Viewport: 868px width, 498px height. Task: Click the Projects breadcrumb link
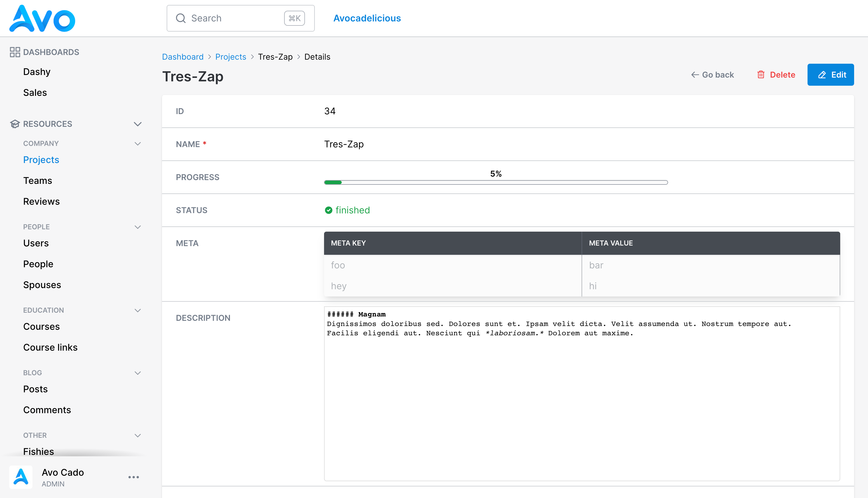pyautogui.click(x=231, y=57)
